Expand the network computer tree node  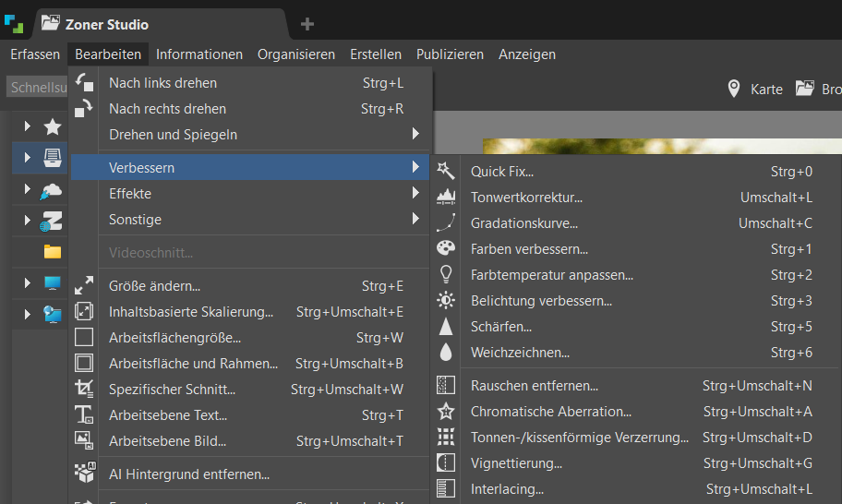coord(27,314)
